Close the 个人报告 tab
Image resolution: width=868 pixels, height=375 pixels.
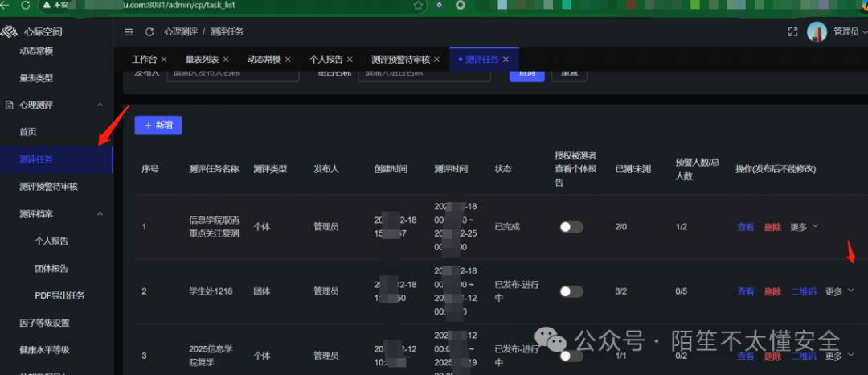(350, 60)
